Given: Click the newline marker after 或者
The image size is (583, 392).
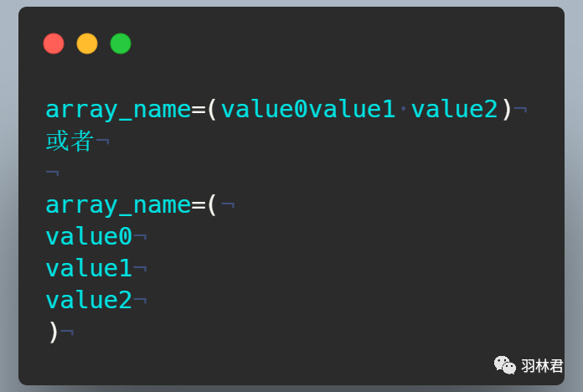Looking at the screenshot, I should pos(103,142).
